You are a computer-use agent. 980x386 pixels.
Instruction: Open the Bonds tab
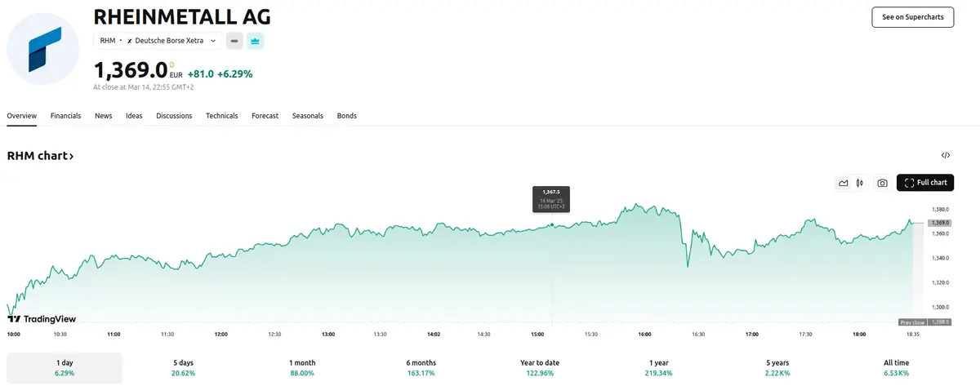[x=347, y=116]
